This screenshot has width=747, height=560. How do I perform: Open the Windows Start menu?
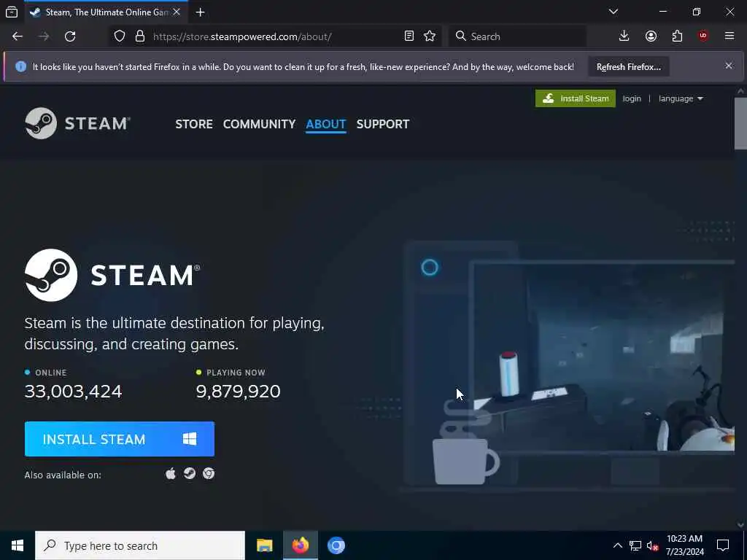click(18, 545)
